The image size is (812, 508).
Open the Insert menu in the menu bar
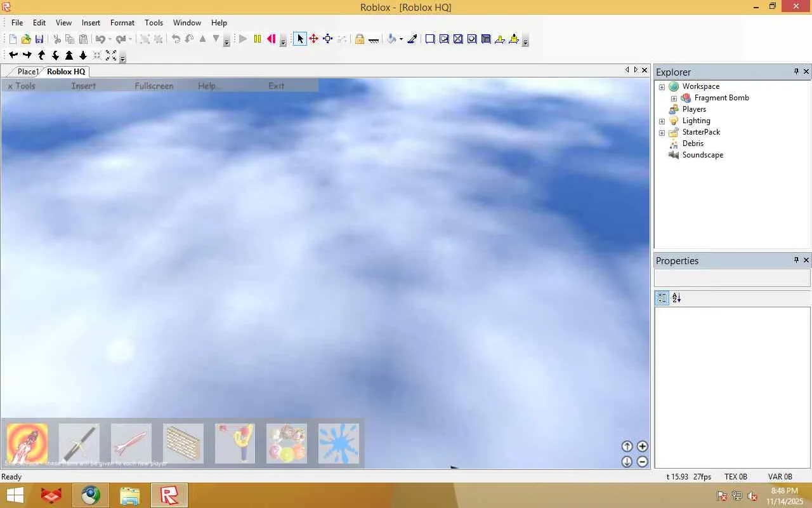pyautogui.click(x=91, y=22)
